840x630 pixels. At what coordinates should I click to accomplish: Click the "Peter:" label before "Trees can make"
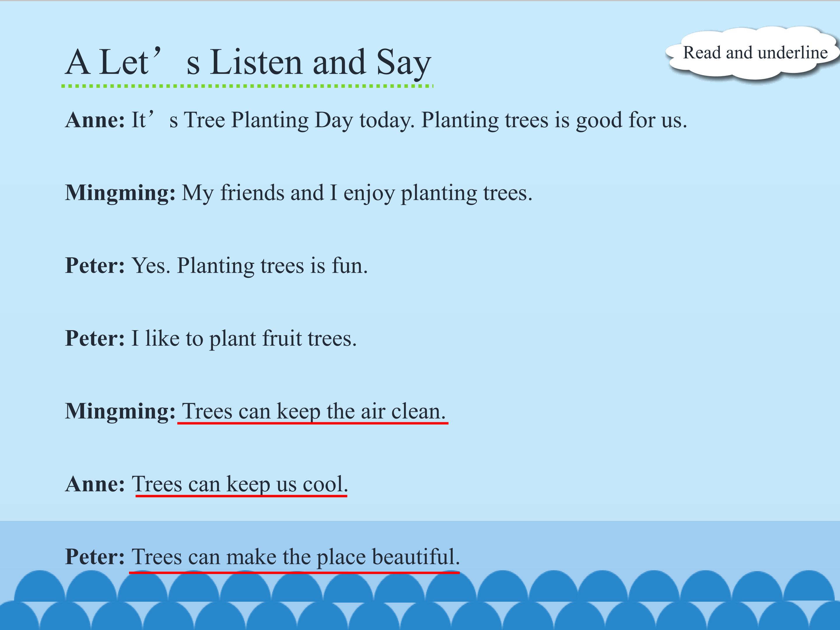tap(95, 557)
